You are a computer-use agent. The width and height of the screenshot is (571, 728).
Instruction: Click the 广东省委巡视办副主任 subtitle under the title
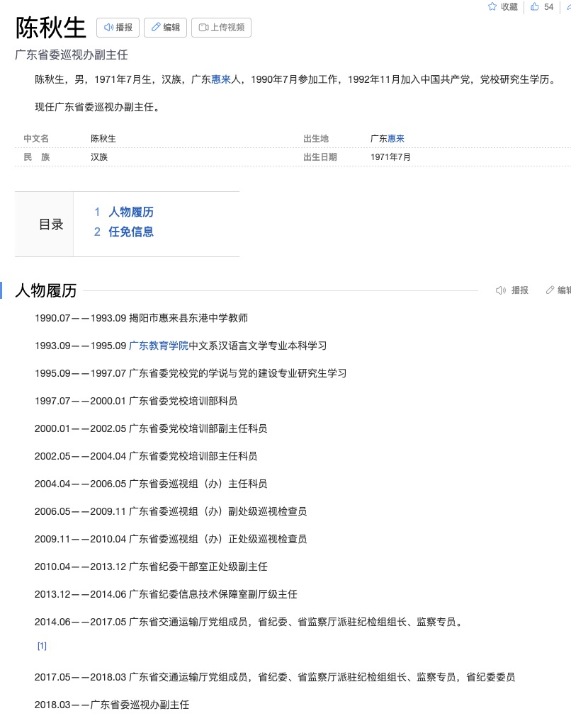[71, 55]
